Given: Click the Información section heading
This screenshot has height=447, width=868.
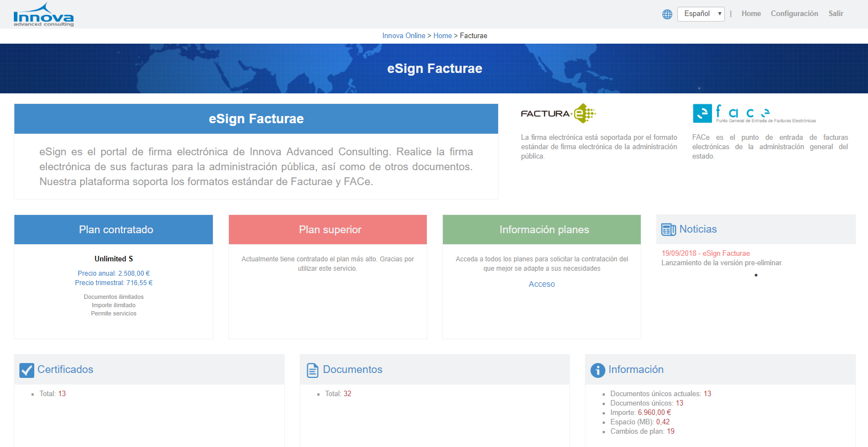Looking at the screenshot, I should coord(636,370).
